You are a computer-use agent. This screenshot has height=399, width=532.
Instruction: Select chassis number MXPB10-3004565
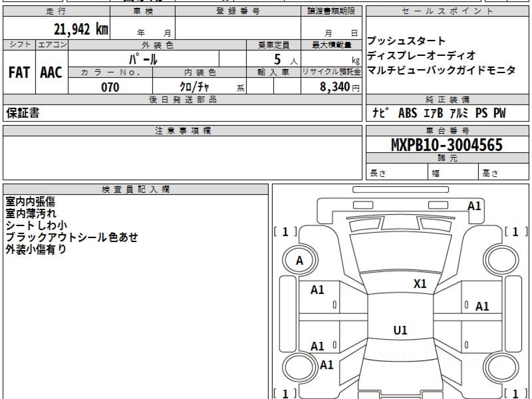447,145
